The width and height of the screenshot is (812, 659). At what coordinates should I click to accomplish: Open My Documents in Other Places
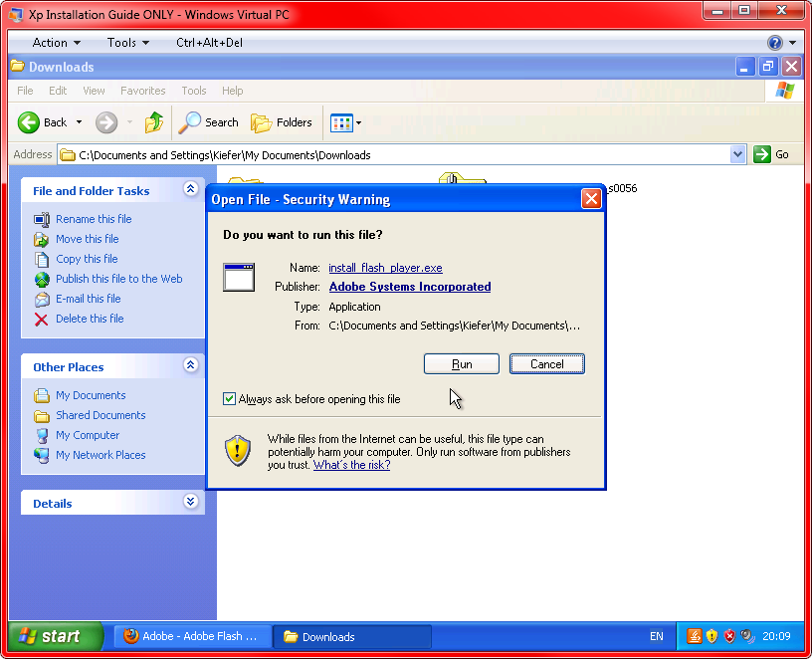click(x=91, y=395)
